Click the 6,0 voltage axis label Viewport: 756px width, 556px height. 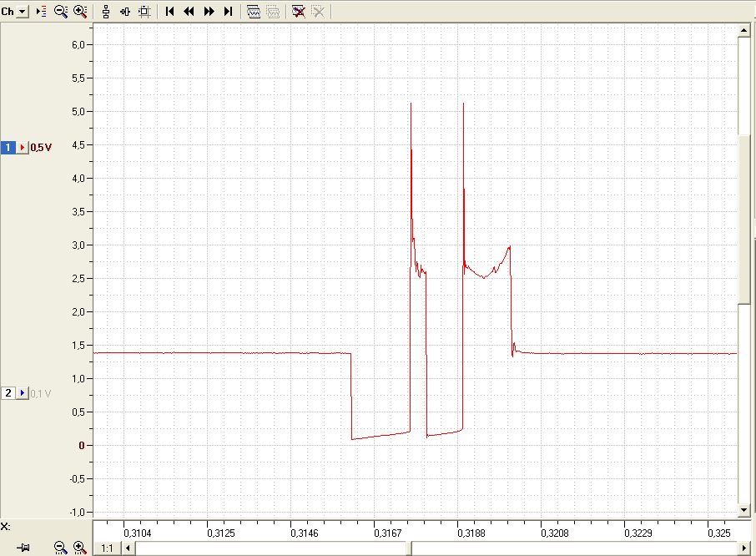point(78,45)
